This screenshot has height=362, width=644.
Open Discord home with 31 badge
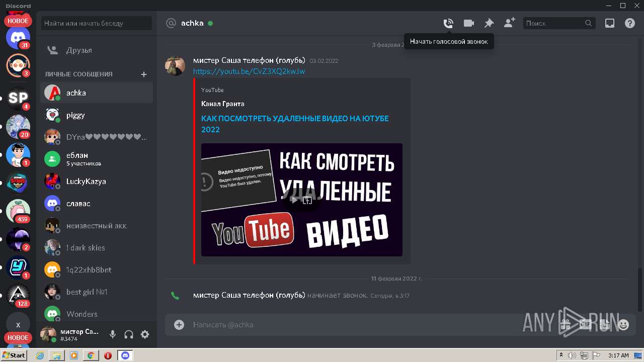[x=18, y=38]
